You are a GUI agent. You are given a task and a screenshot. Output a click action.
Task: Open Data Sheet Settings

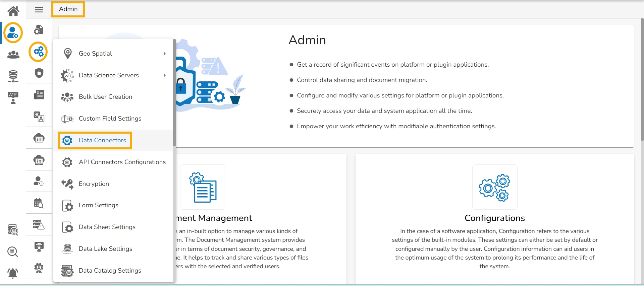point(113,227)
